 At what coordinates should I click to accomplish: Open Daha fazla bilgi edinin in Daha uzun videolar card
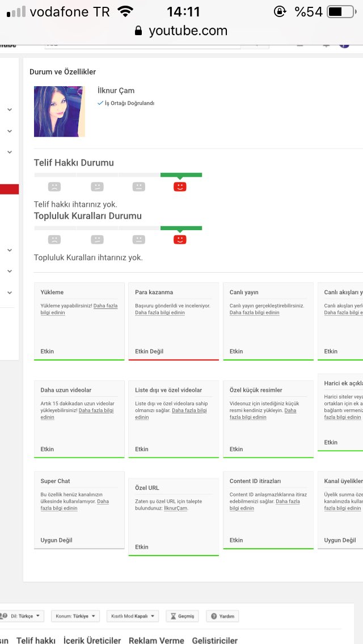[x=77, y=414]
